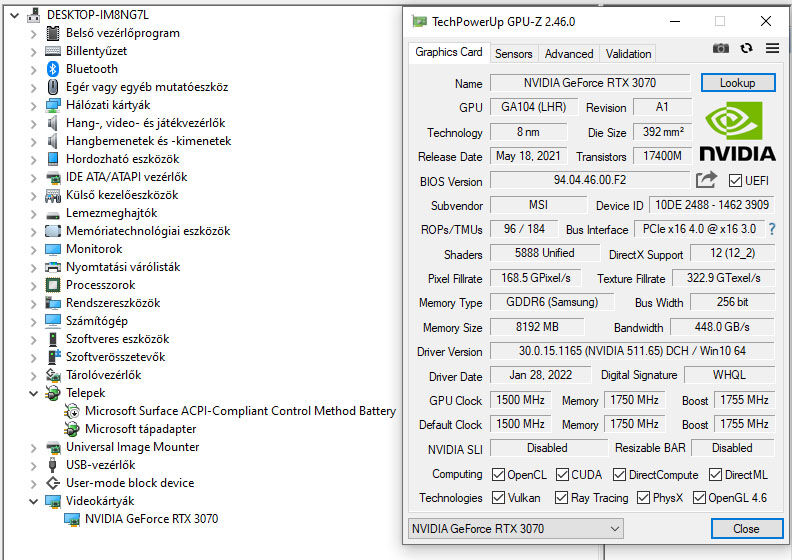Viewport: 792px width, 560px height.
Task: Click the Lookup button
Action: [x=737, y=83]
